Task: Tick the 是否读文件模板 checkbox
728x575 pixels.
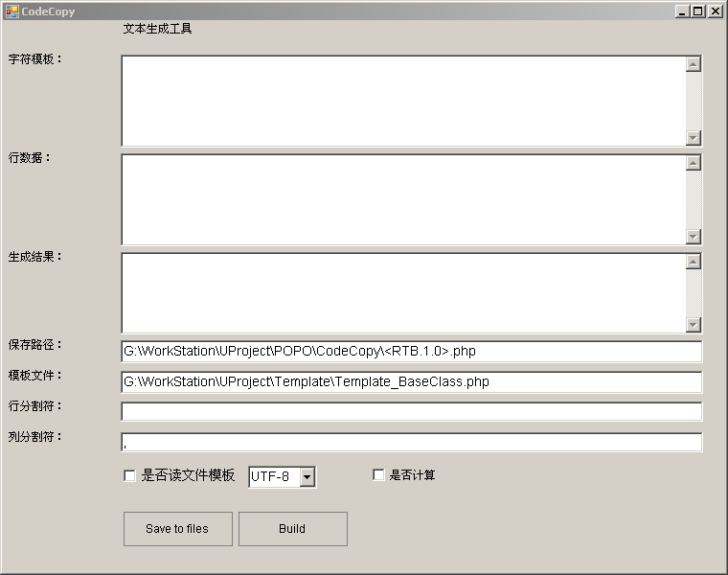Action: (130, 476)
